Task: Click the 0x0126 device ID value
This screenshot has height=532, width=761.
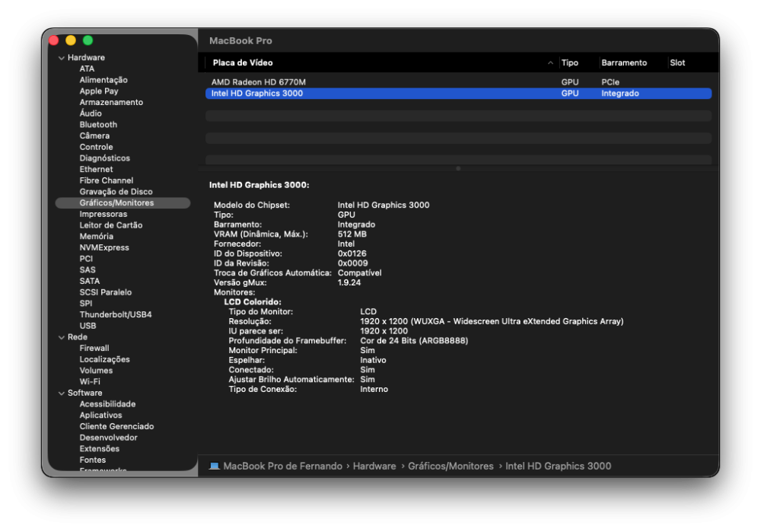Action: point(352,253)
